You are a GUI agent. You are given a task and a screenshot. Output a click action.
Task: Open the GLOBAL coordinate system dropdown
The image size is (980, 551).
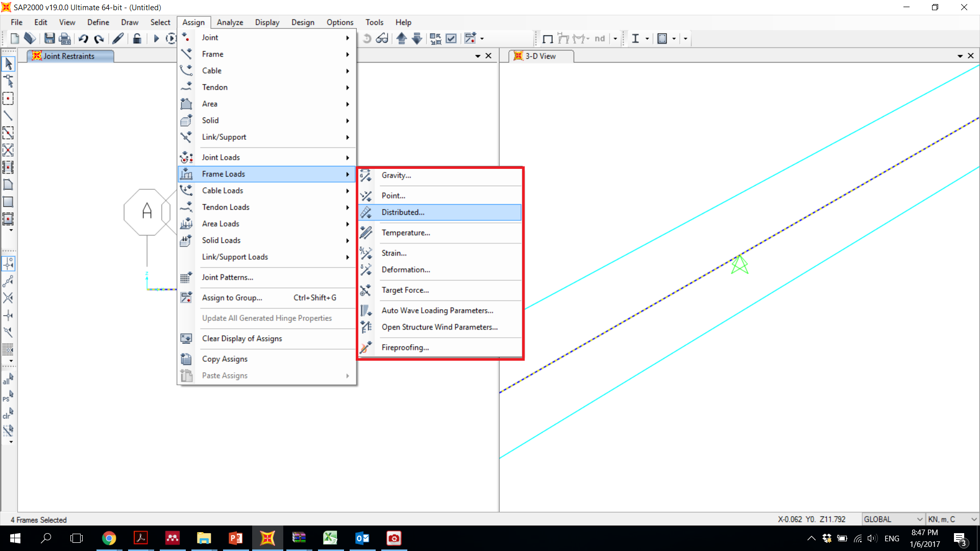[x=893, y=519]
